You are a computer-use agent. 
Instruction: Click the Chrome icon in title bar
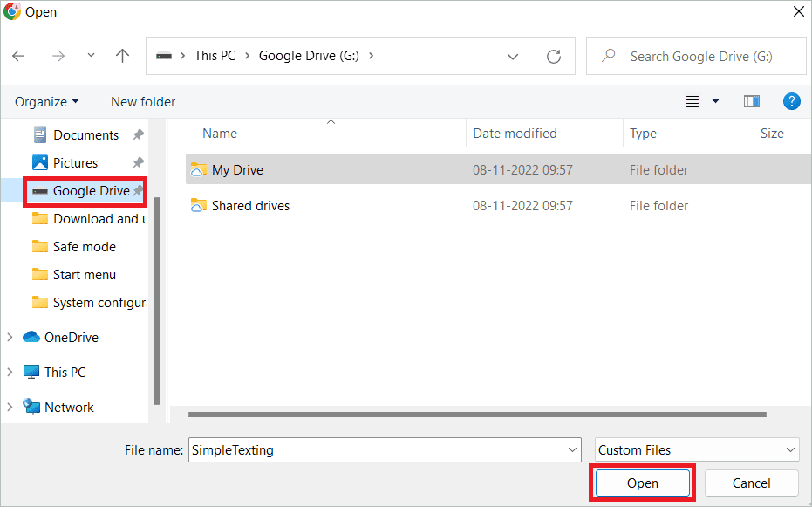coord(12,11)
